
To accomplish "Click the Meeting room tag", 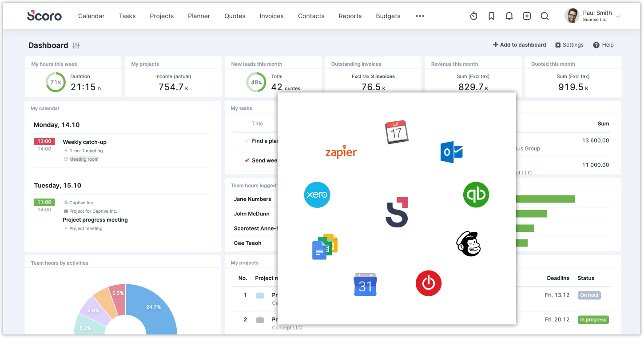I will pos(84,159).
